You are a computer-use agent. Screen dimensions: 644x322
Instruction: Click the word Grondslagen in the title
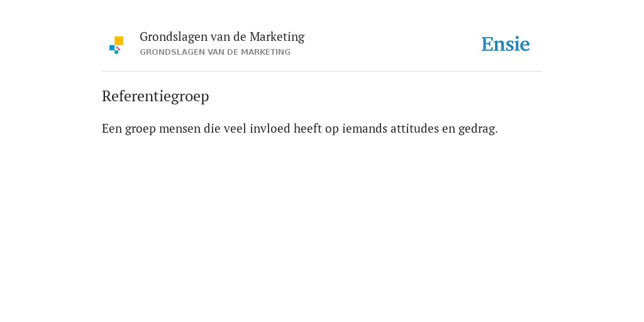[174, 37]
